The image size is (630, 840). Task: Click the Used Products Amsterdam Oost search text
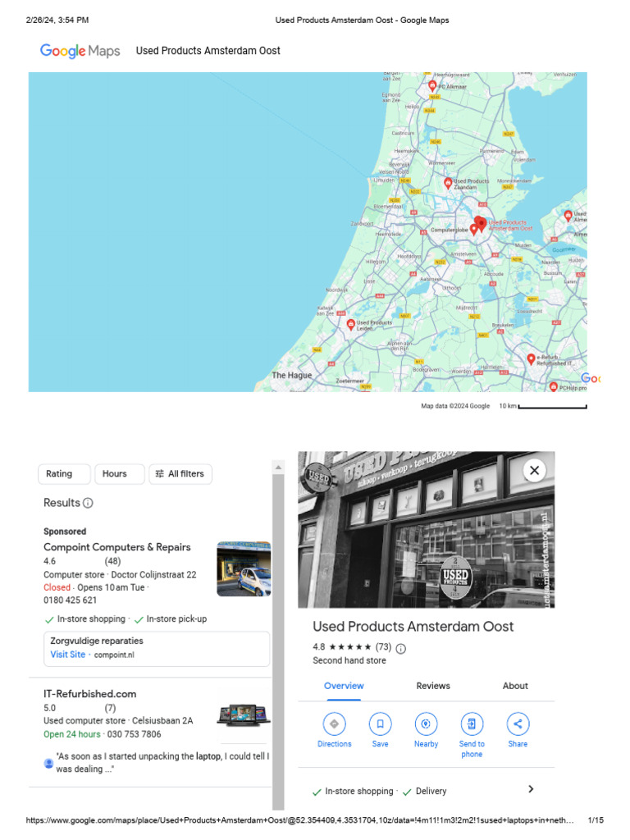click(208, 51)
